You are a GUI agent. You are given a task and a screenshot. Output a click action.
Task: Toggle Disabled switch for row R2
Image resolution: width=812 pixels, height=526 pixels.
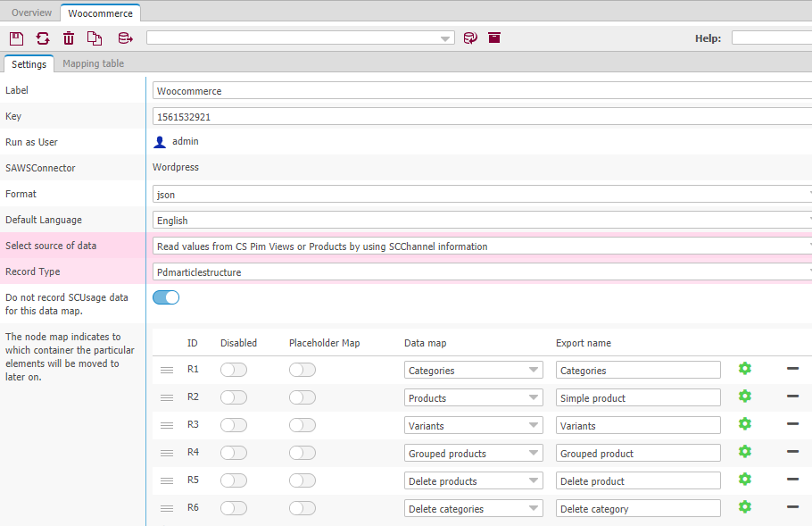234,397
